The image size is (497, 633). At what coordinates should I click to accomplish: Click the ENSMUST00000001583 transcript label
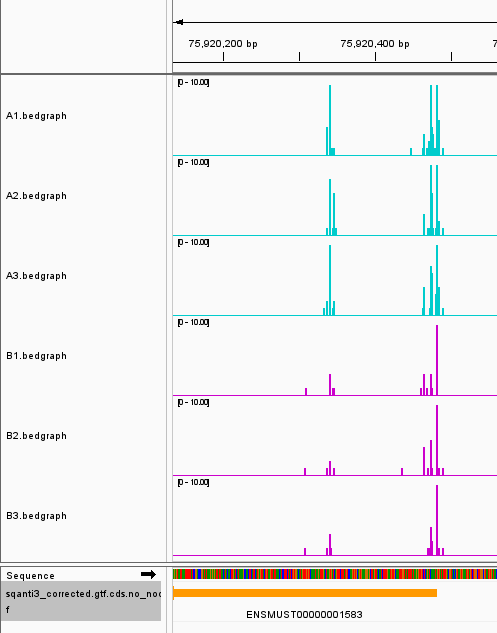click(x=304, y=614)
